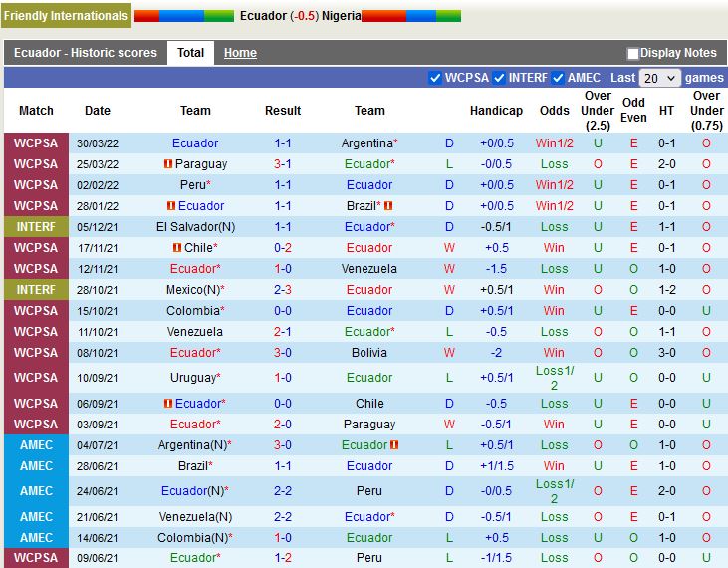Click the 3-1 score in Paraguay match
The height and width of the screenshot is (568, 728).
pos(283,164)
